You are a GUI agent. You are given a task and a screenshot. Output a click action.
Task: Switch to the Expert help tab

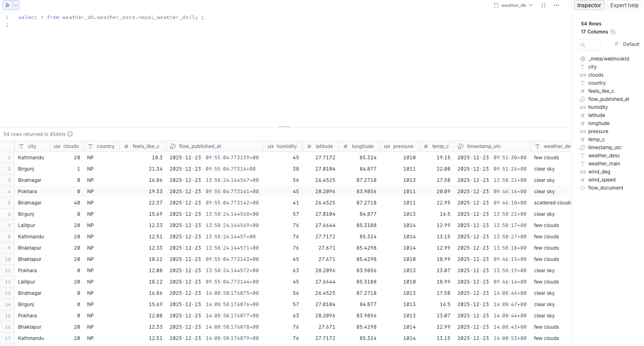pos(624,5)
